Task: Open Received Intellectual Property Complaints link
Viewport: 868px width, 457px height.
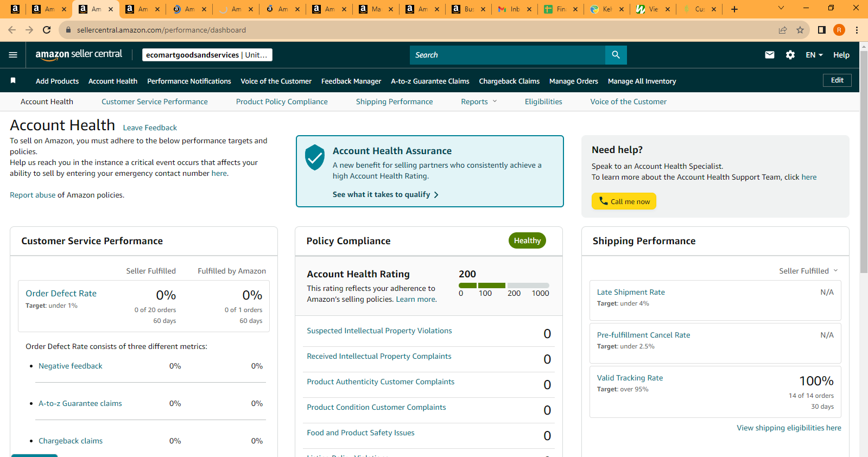Action: [x=379, y=356]
